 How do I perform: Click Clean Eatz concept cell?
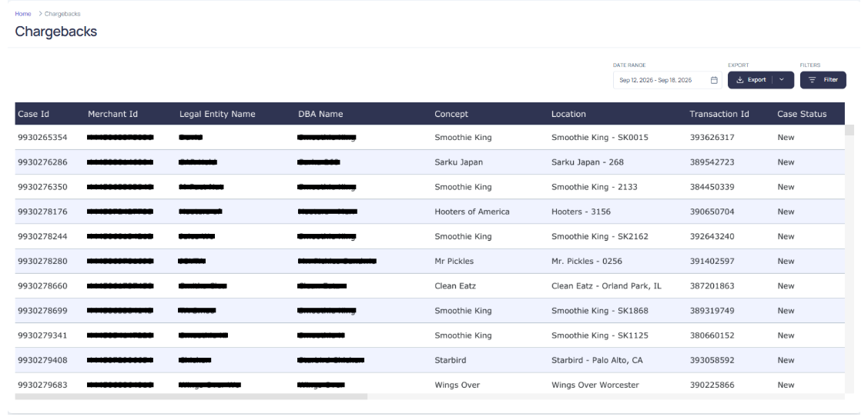pos(455,286)
